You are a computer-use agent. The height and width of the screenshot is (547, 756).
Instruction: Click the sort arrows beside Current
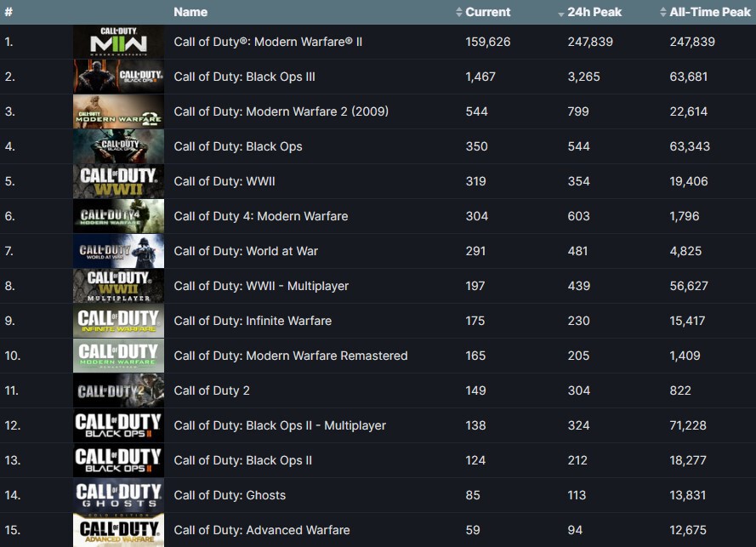click(458, 12)
